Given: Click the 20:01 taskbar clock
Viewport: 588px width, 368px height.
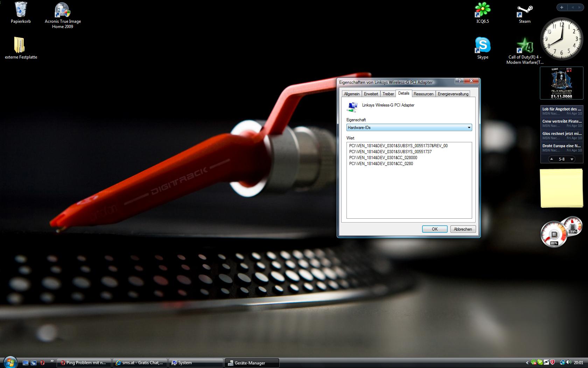Looking at the screenshot, I should click(579, 363).
